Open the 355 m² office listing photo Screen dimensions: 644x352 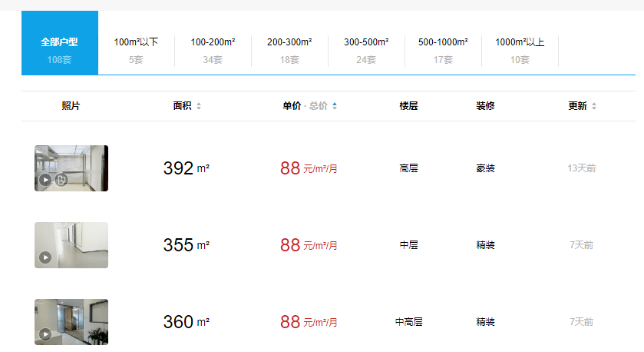click(x=71, y=245)
